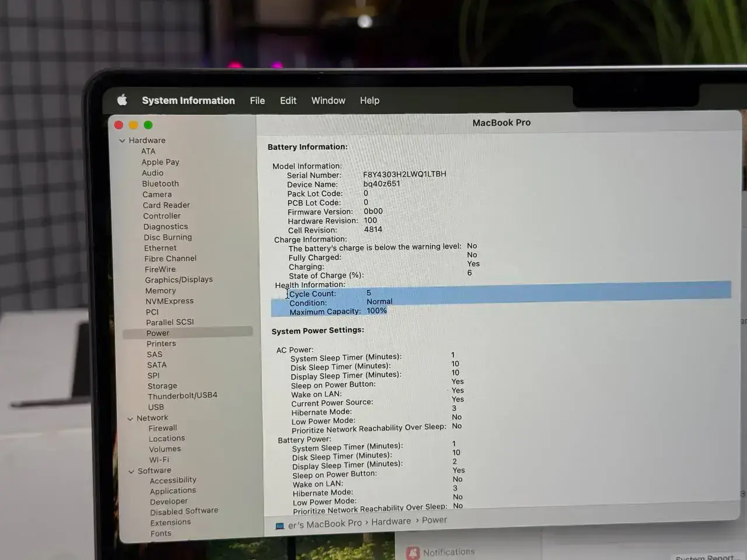Collapse the Hardware section chevron

pos(122,141)
